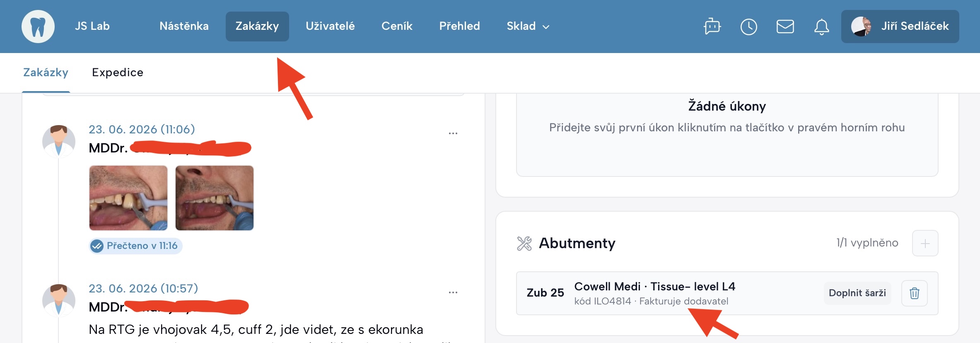
Task: Delete the Zub 25 abutment via trash icon
Action: point(914,293)
